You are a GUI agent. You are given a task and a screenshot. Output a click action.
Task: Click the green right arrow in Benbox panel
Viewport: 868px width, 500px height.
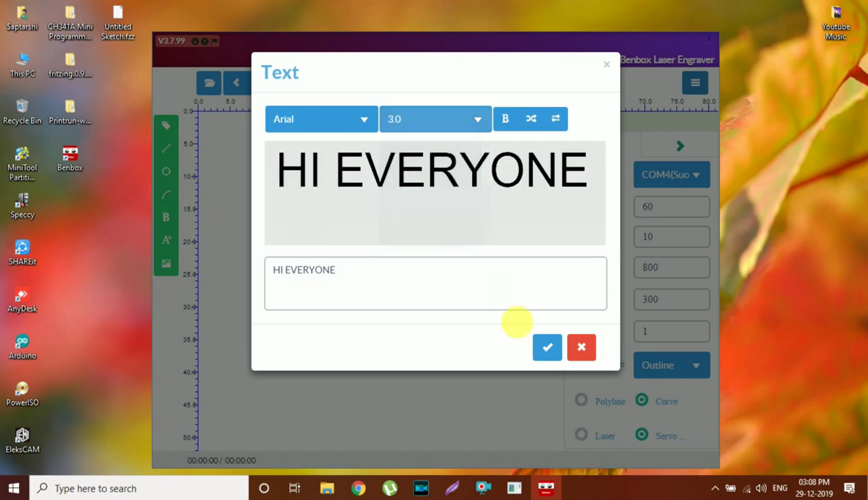pos(680,146)
